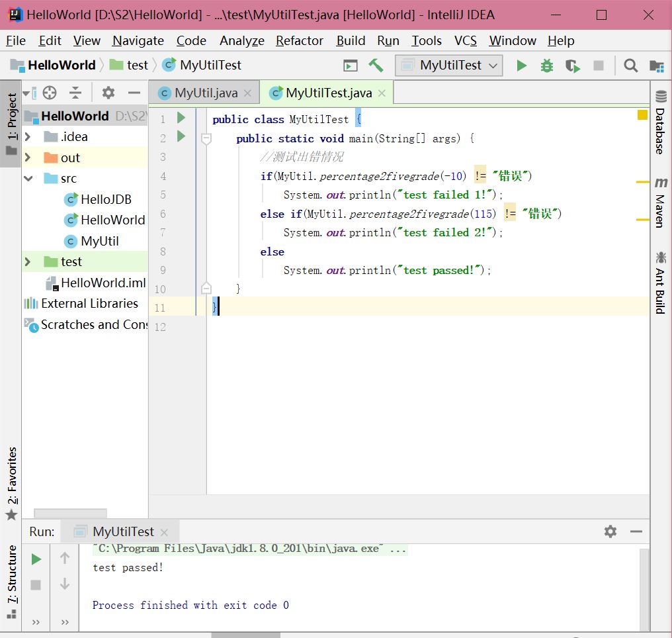
Task: Expand the out folder
Action: (28, 158)
